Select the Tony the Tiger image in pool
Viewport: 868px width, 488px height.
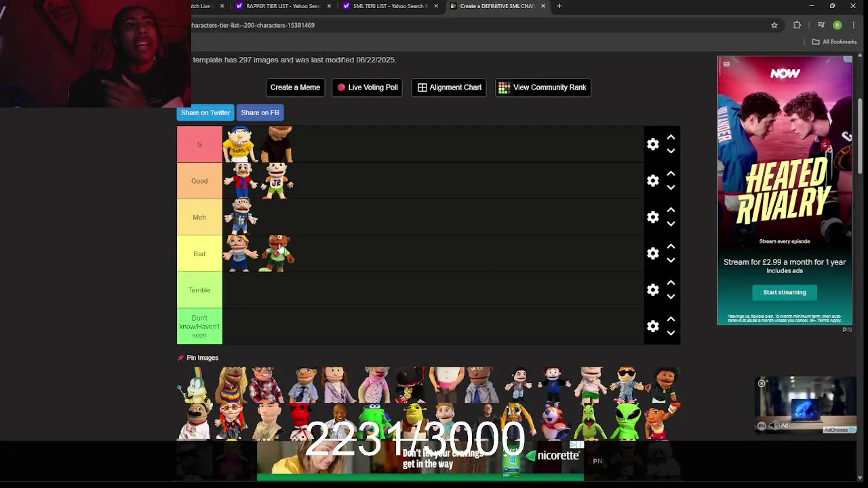click(x=555, y=421)
